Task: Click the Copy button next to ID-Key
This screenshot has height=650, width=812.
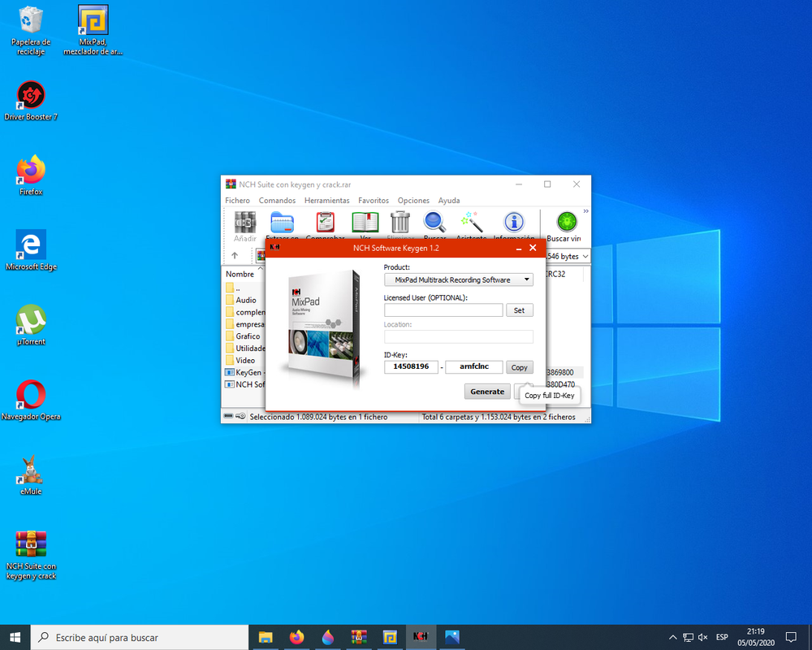Action: (x=520, y=367)
